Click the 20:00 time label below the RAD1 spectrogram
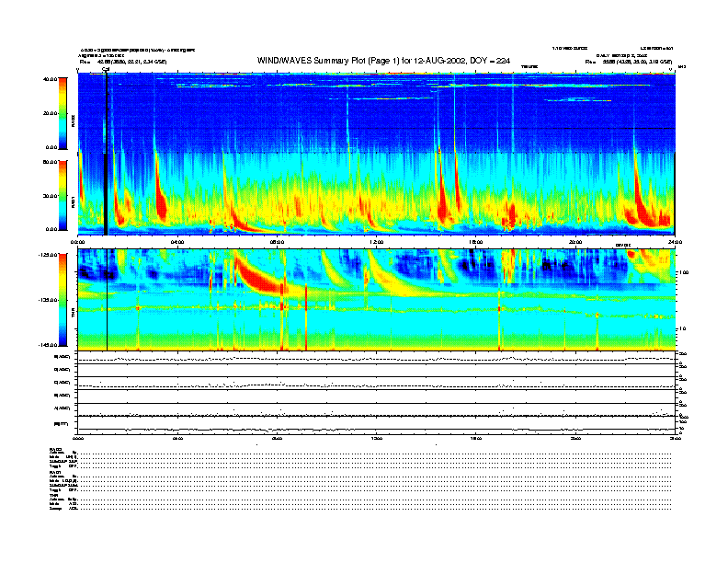 (575, 242)
